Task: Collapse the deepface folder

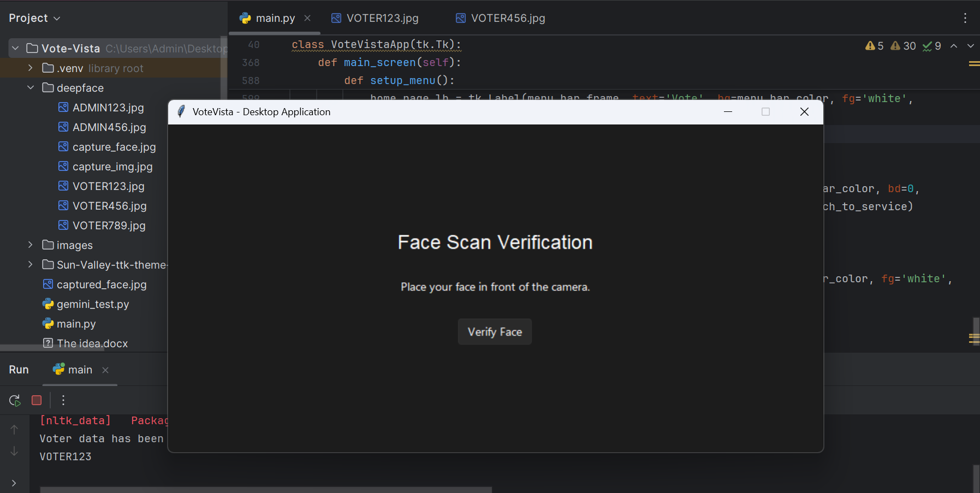Action: coord(31,88)
